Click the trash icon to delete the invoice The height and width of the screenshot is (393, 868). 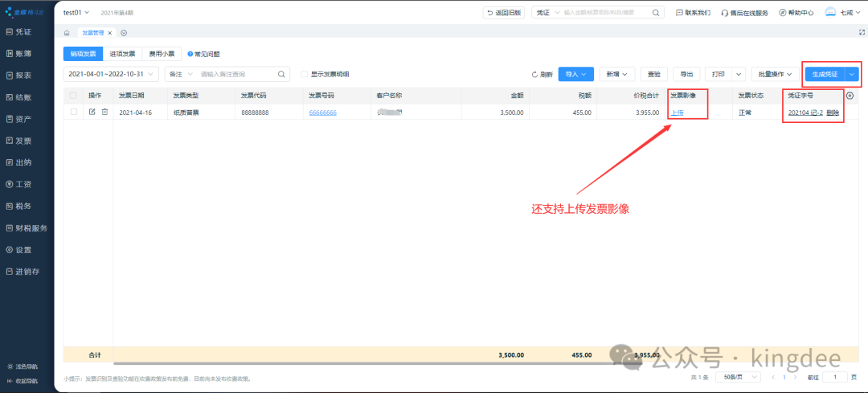click(x=104, y=112)
